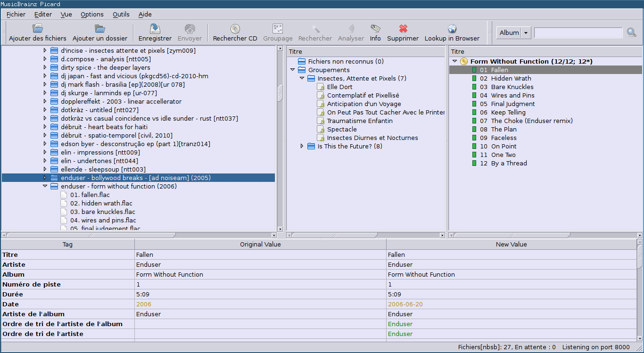
Task: Expand the dj japan - fast and vicious folder
Action: [x=45, y=76]
